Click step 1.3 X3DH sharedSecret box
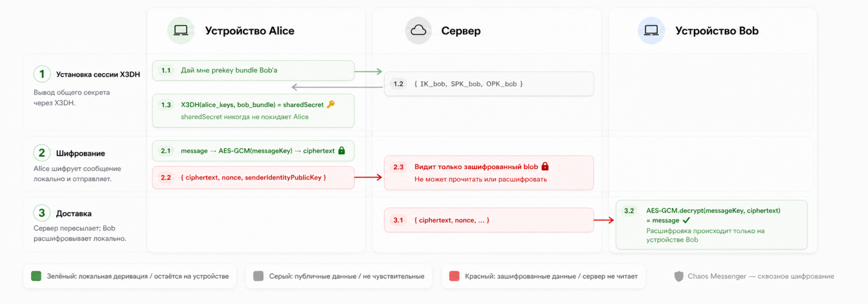868x304 pixels. (x=253, y=111)
